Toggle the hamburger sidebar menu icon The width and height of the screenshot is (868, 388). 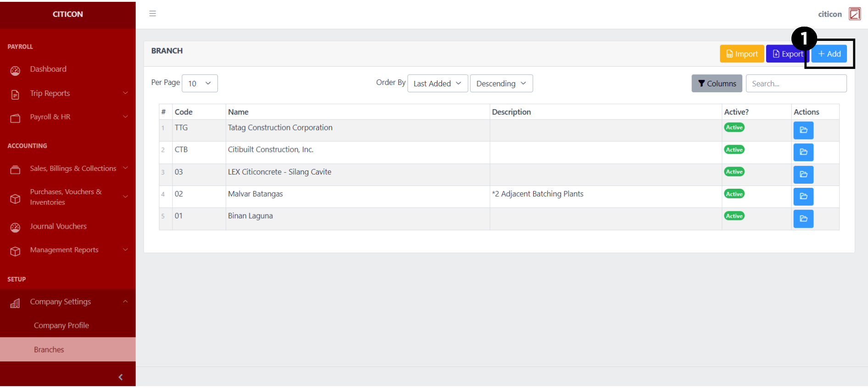tap(153, 14)
